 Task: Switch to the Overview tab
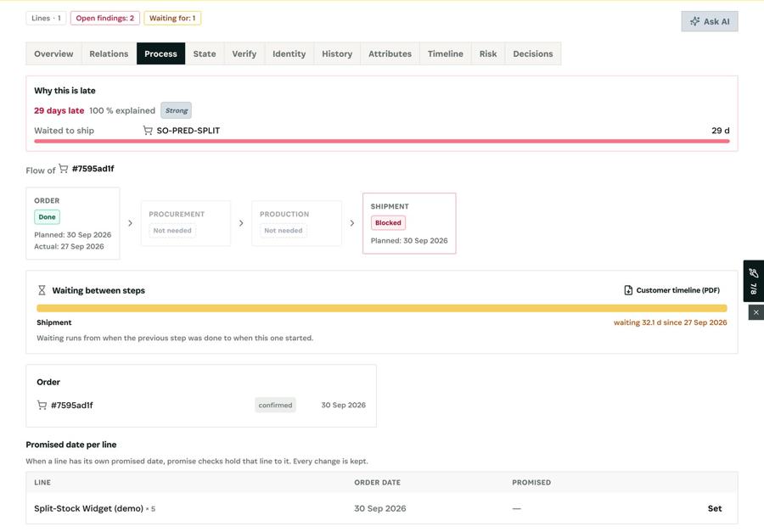(x=53, y=53)
